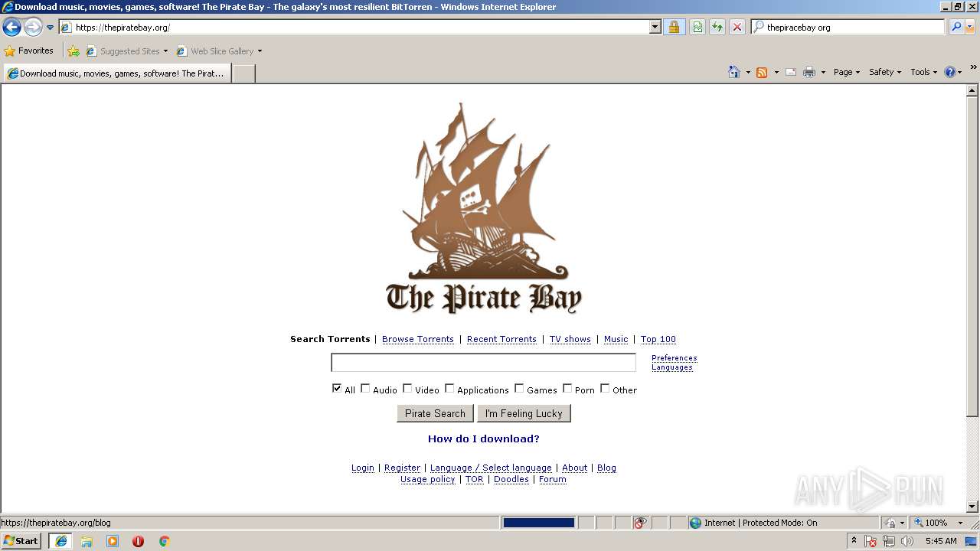980x551 pixels.
Task: Open Language / Select language link
Action: [x=491, y=468]
